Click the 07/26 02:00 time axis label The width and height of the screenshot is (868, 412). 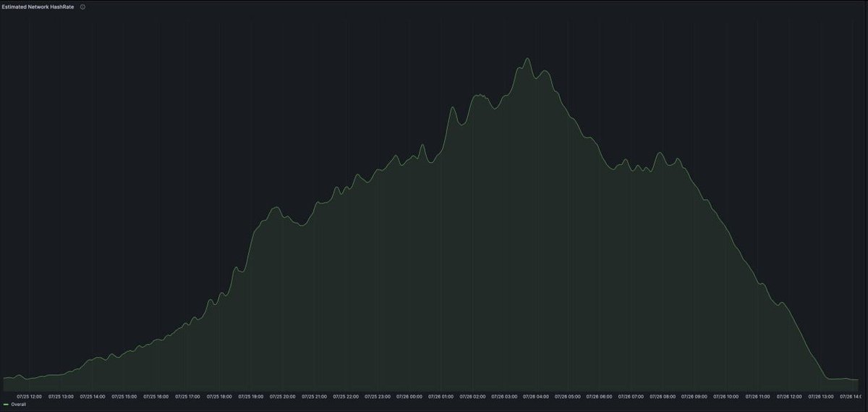coord(472,396)
